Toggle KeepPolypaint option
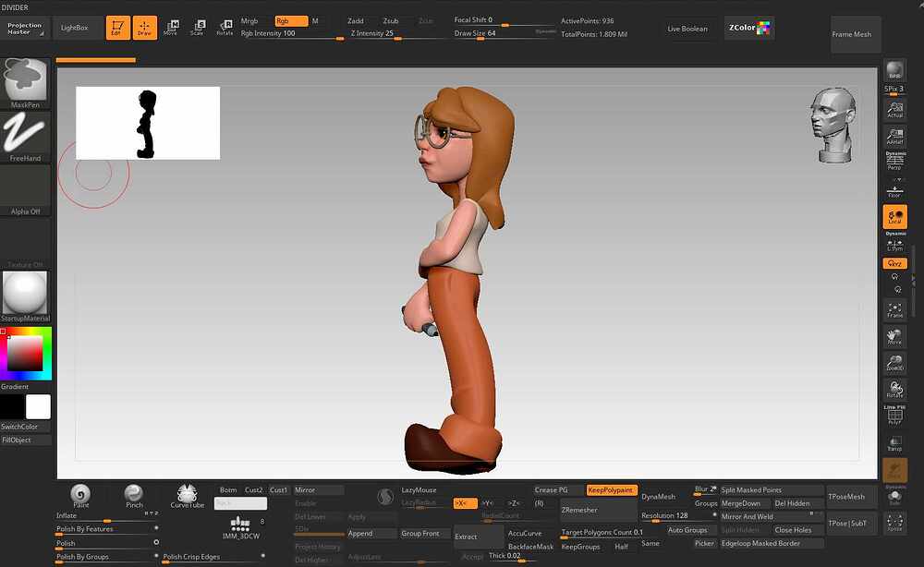924x567 pixels. point(611,489)
